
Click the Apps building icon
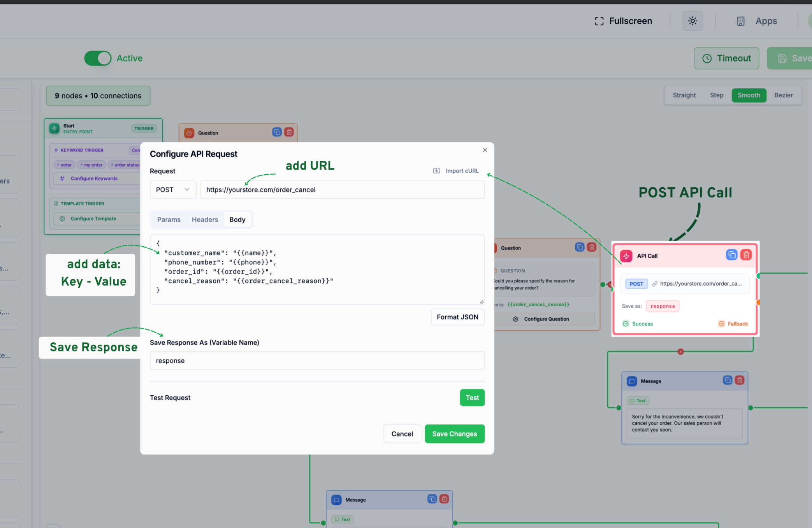740,21
